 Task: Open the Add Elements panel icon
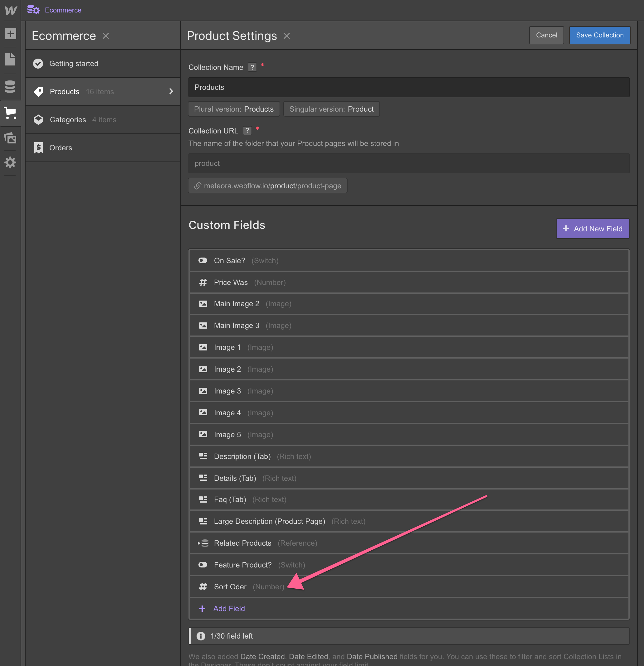10,34
